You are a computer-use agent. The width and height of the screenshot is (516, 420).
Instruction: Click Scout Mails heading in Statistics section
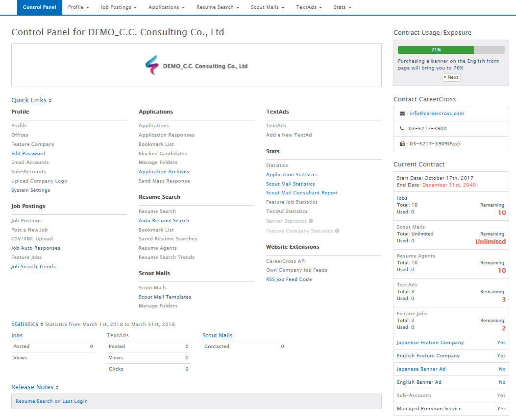pos(217,335)
